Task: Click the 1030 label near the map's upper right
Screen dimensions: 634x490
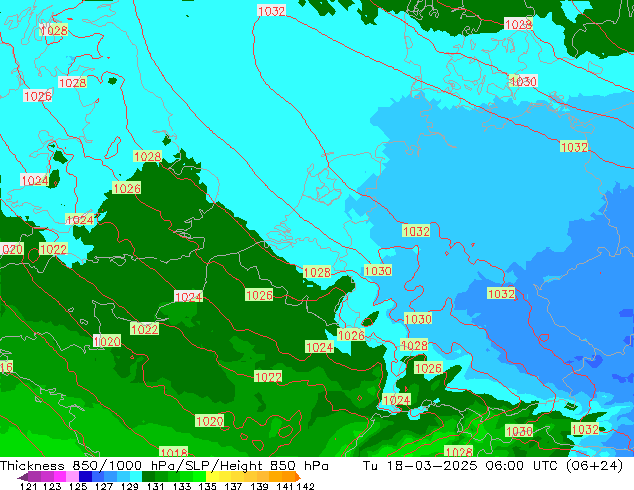Action: 523,81
